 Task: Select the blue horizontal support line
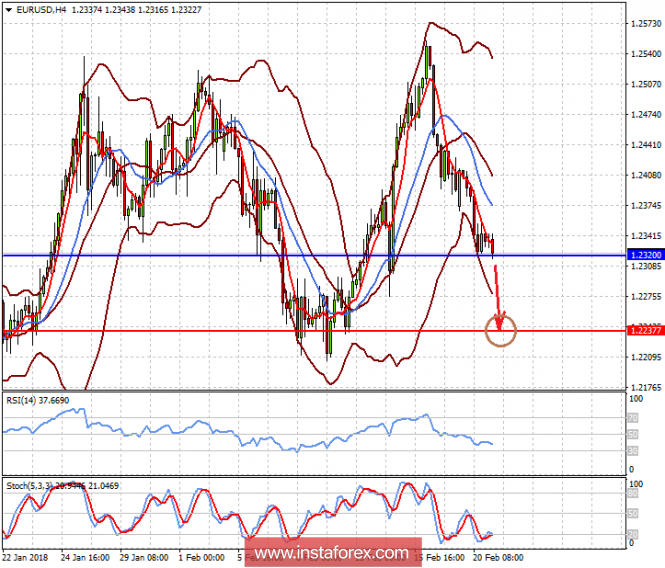point(314,255)
